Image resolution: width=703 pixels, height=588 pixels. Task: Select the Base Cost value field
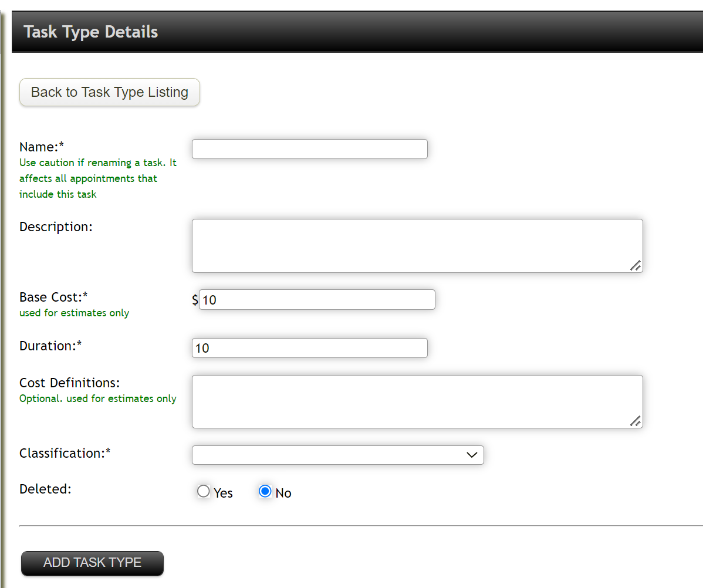click(x=317, y=299)
